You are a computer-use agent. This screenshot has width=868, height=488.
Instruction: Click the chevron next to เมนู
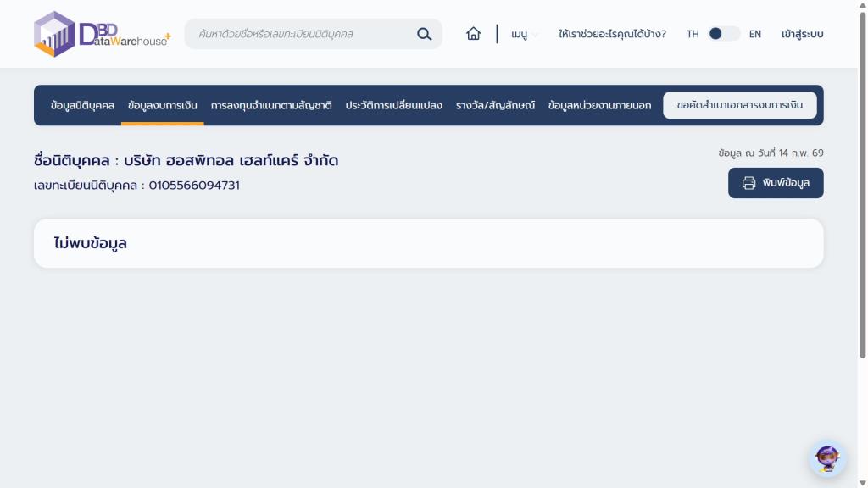click(x=535, y=36)
